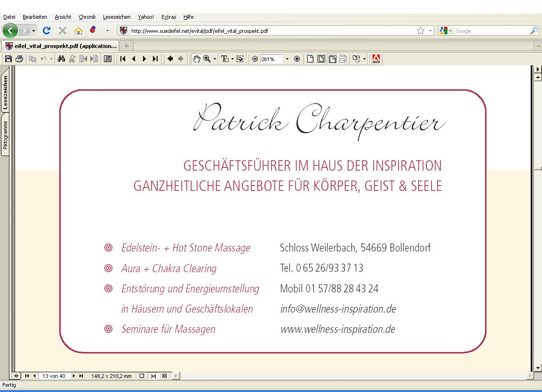Image resolution: width=542 pixels, height=392 pixels.
Task: Open the zoom percentage dropdown arrow
Action: pos(287,59)
